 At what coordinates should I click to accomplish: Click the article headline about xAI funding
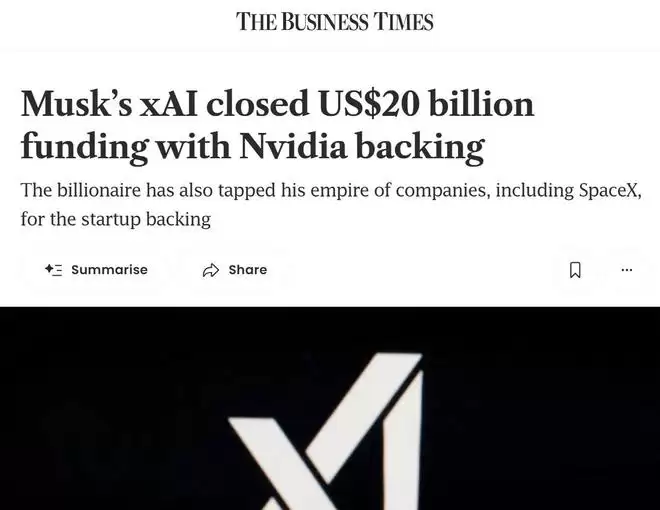click(x=277, y=126)
